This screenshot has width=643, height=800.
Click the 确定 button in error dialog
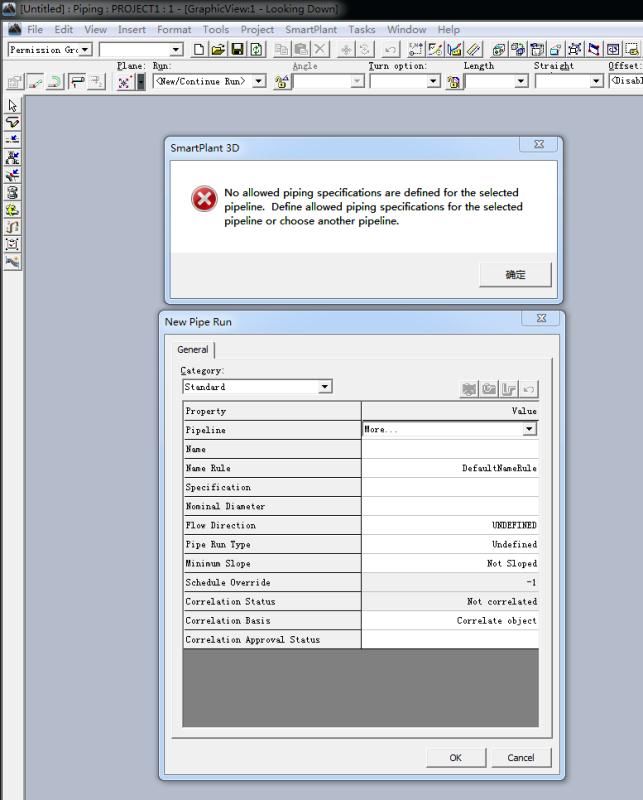click(x=515, y=274)
